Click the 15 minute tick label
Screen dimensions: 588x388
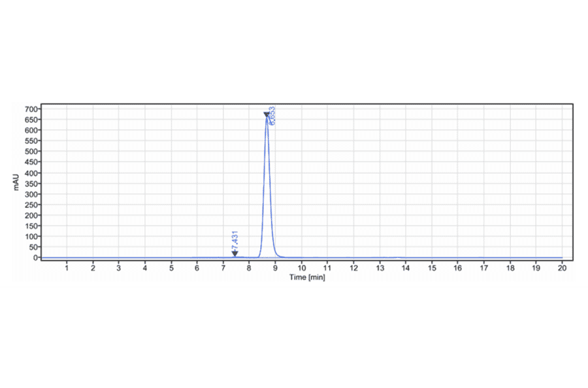click(x=432, y=268)
